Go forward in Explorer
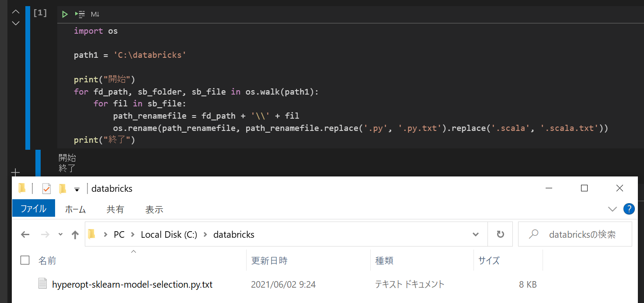Image resolution: width=644 pixels, height=303 pixels. [x=45, y=235]
